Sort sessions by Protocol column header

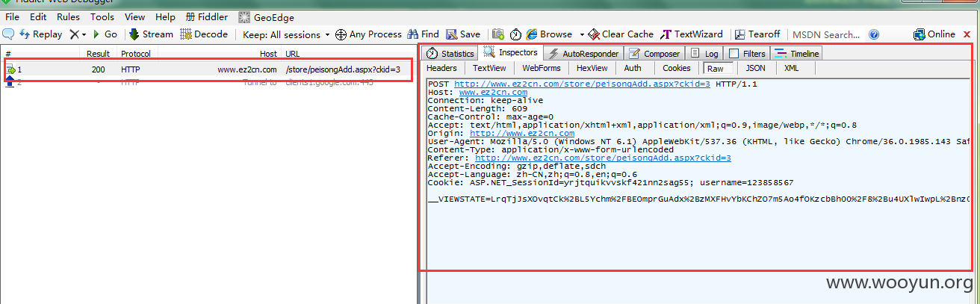pyautogui.click(x=136, y=54)
